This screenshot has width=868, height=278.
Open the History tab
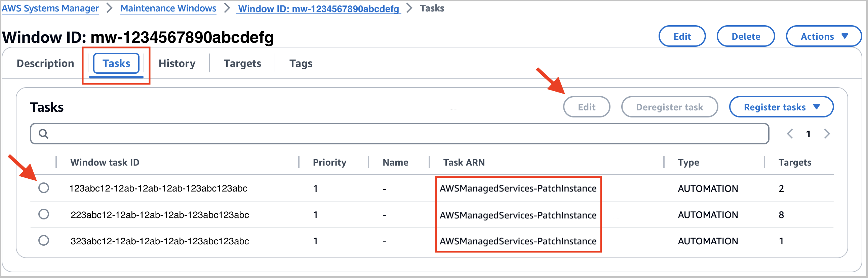click(x=177, y=63)
